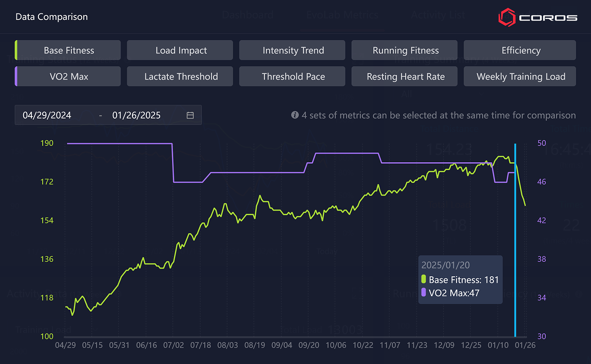Turn on the Efficiency metric
Image resolution: width=591 pixels, height=364 pixels.
[521, 50]
